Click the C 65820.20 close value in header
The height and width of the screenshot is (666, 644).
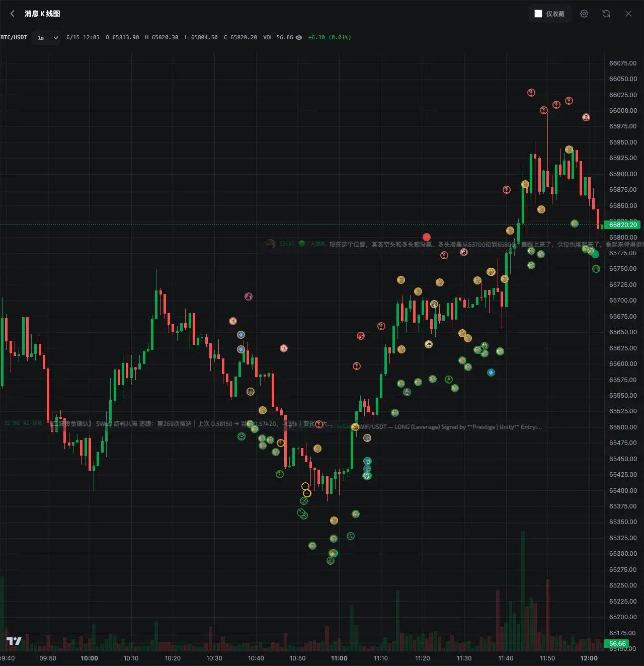point(240,38)
